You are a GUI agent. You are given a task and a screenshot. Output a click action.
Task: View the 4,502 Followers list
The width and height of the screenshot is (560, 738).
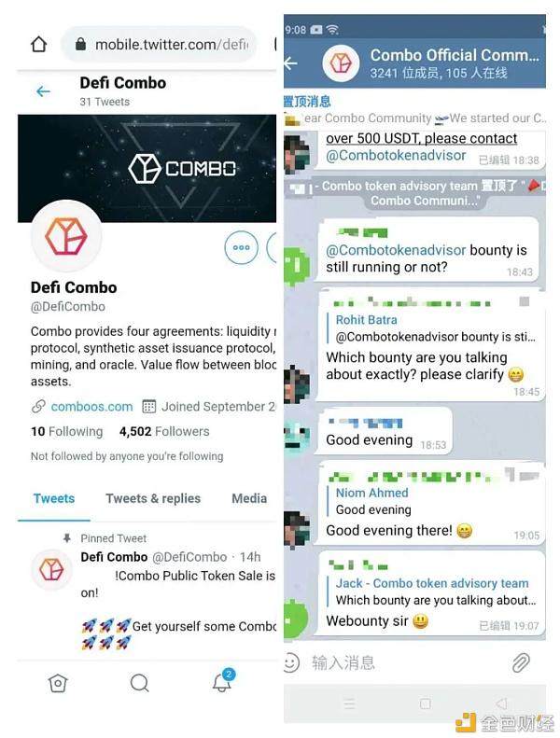(164, 432)
